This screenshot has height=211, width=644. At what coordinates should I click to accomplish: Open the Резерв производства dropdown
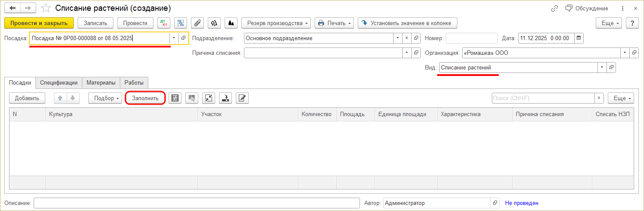pyautogui.click(x=276, y=23)
